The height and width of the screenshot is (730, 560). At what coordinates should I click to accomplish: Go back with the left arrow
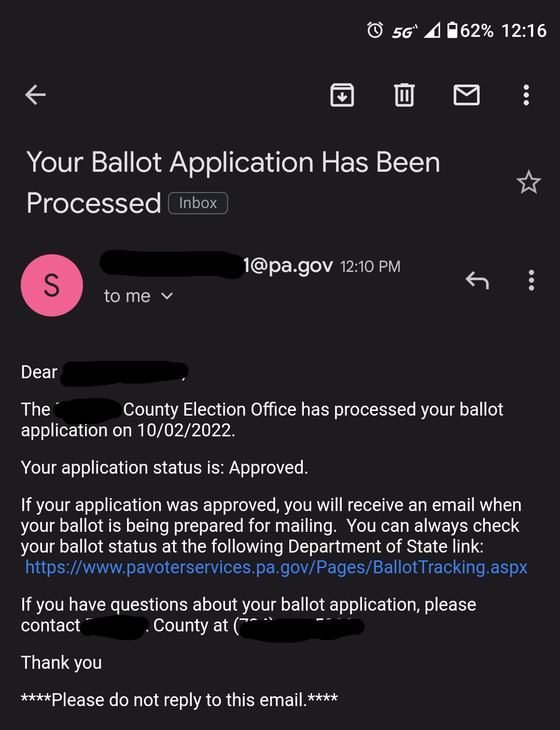pyautogui.click(x=36, y=95)
